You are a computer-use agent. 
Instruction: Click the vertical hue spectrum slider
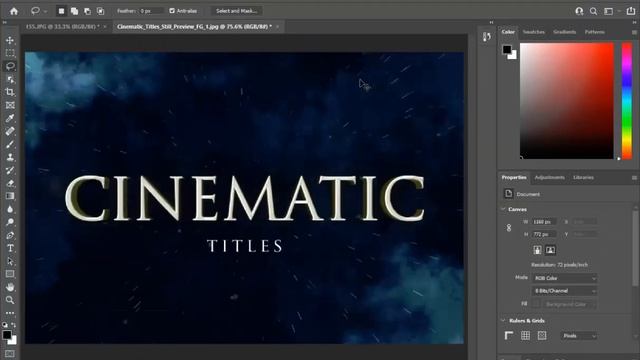[627, 101]
